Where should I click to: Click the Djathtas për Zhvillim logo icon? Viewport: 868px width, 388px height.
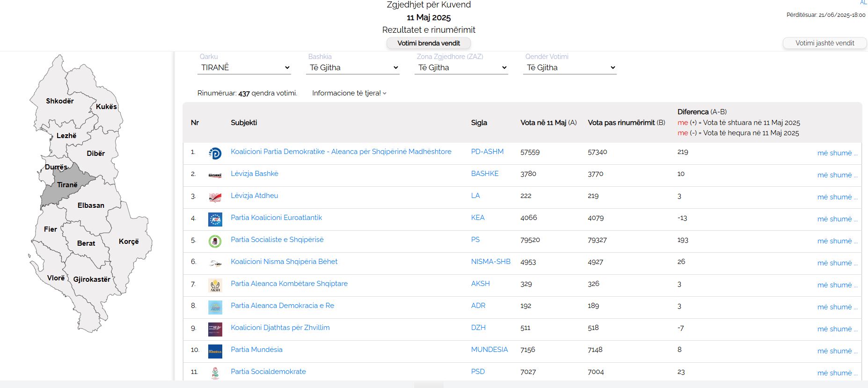pyautogui.click(x=215, y=329)
